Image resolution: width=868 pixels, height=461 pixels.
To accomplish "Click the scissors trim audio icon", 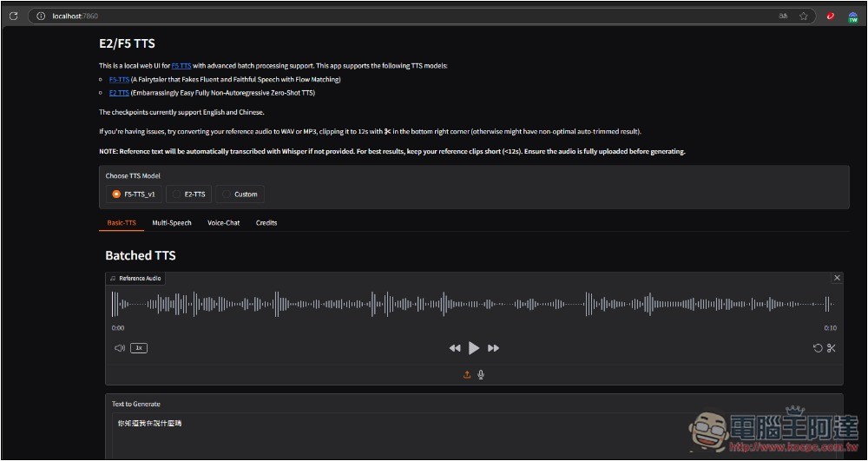I will click(x=831, y=348).
